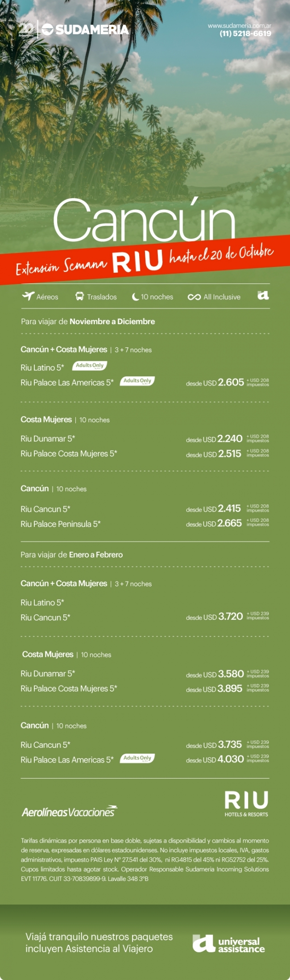Click the Universal Assistance logo in the footer

click(x=228, y=944)
